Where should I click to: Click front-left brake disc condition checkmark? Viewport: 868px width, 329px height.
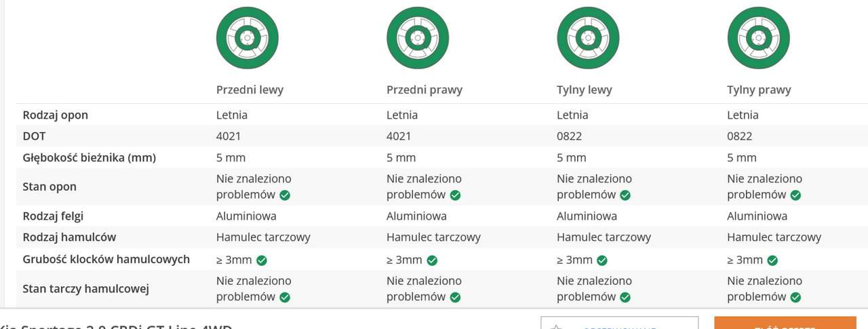pos(285,297)
